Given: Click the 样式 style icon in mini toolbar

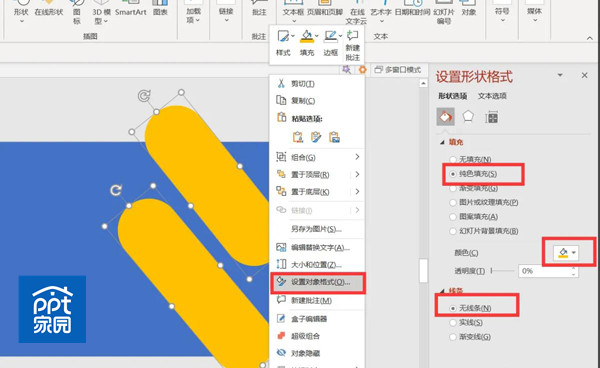Looking at the screenshot, I should click(283, 37).
